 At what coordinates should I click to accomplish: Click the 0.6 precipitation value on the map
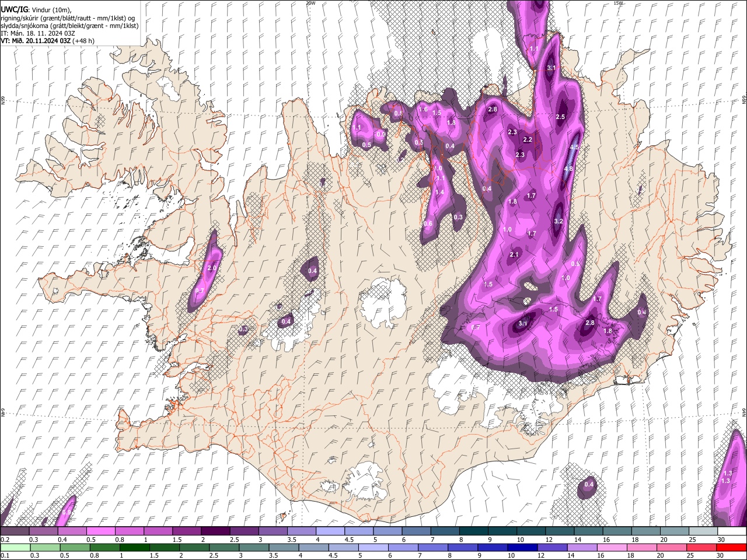click(428, 223)
